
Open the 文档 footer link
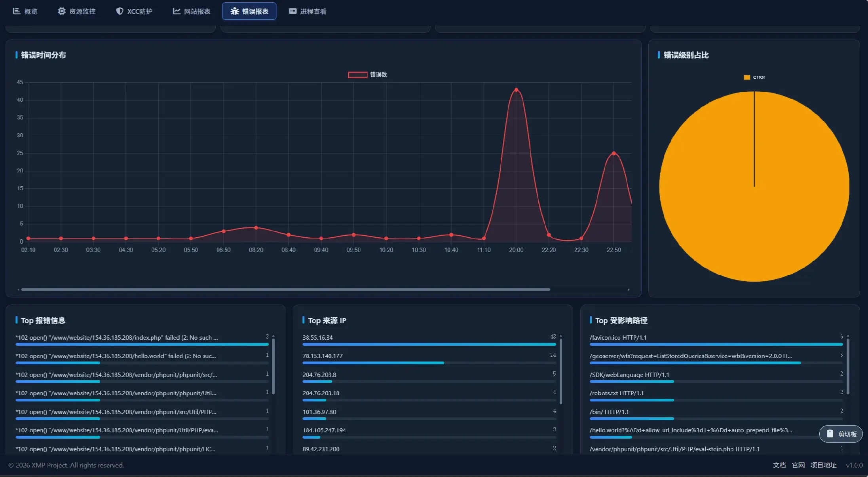pyautogui.click(x=779, y=465)
